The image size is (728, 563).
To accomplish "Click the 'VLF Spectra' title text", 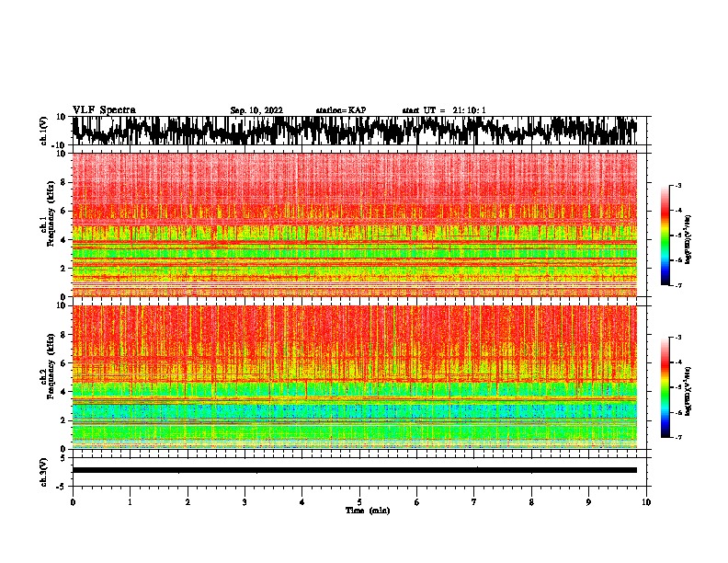I will (104, 110).
